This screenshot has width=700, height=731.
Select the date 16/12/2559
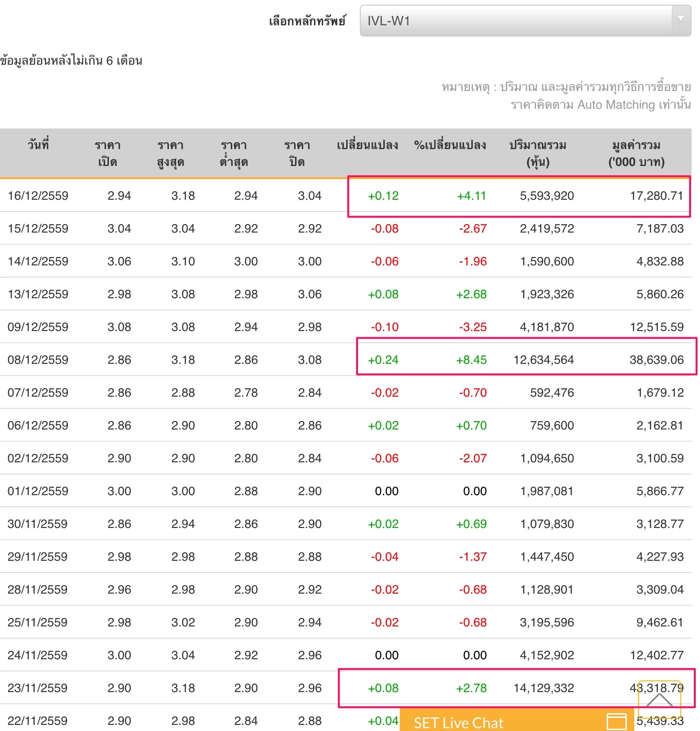pyautogui.click(x=38, y=196)
